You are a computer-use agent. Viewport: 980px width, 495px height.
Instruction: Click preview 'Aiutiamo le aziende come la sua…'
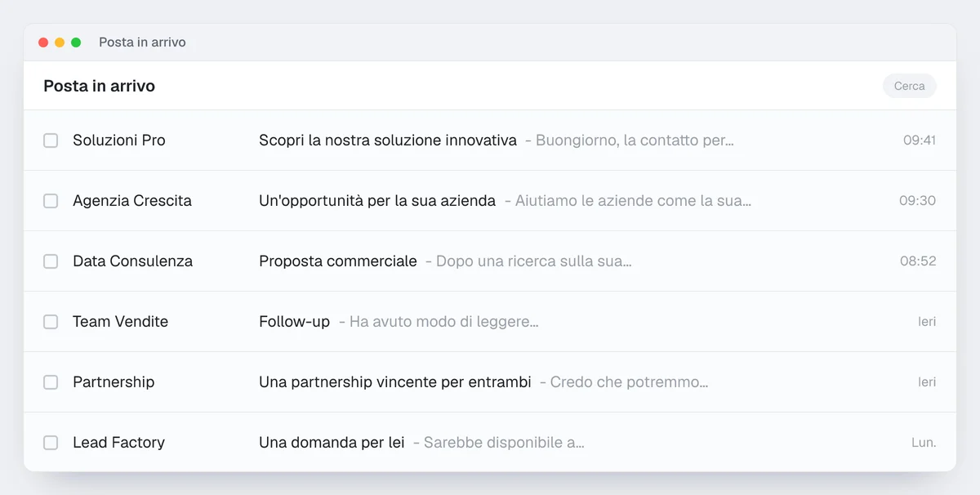pos(633,201)
